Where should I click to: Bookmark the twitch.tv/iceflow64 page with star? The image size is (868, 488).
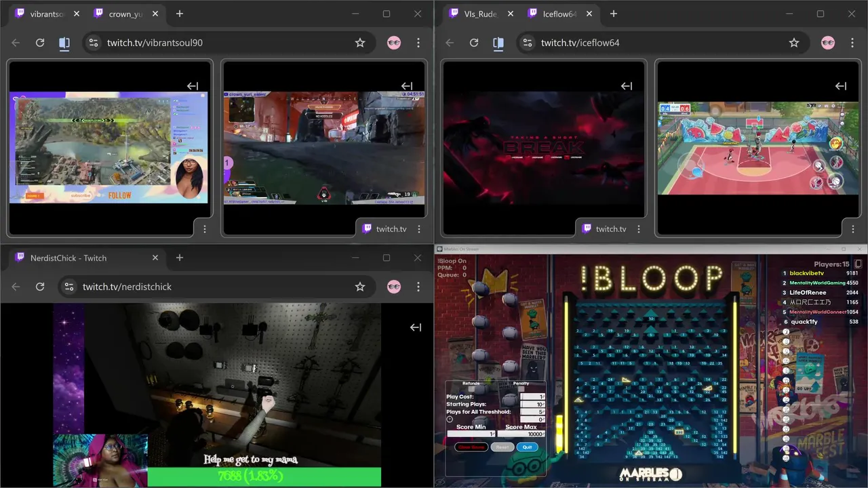[x=794, y=43]
